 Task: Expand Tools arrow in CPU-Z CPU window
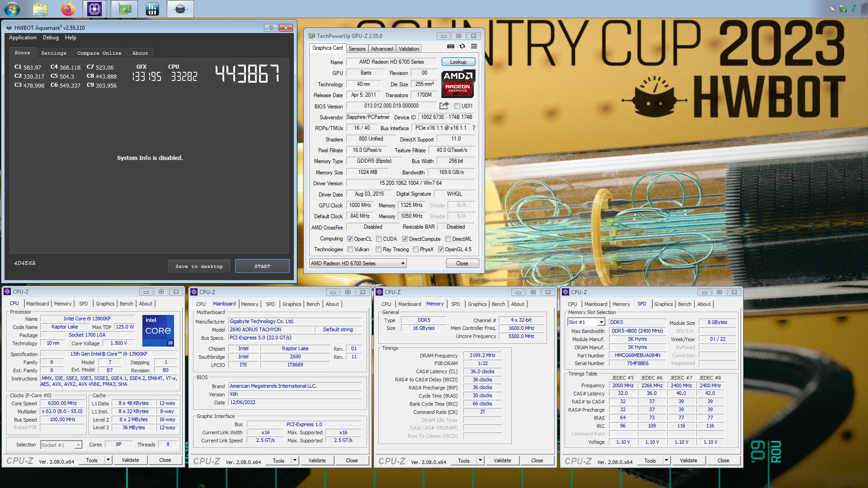coord(108,460)
